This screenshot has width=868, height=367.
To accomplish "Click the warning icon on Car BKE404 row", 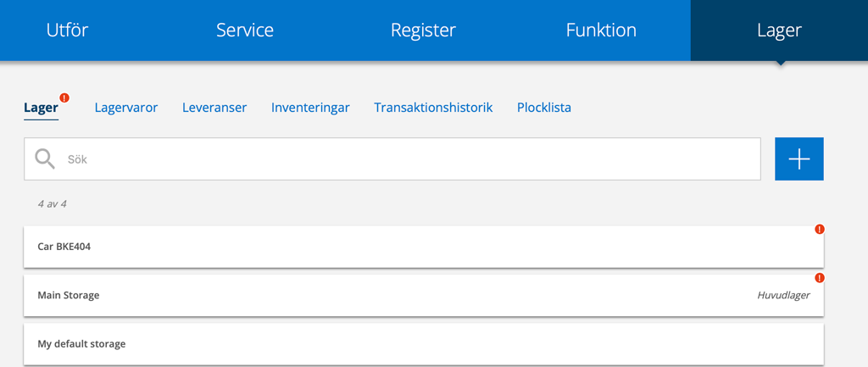I will coord(819,229).
